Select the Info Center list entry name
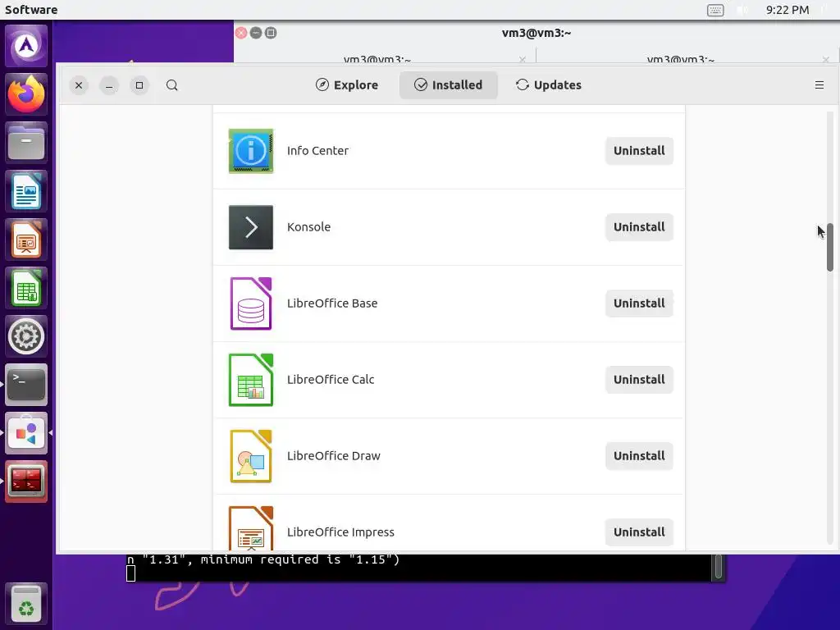The height and width of the screenshot is (630, 840). [317, 151]
